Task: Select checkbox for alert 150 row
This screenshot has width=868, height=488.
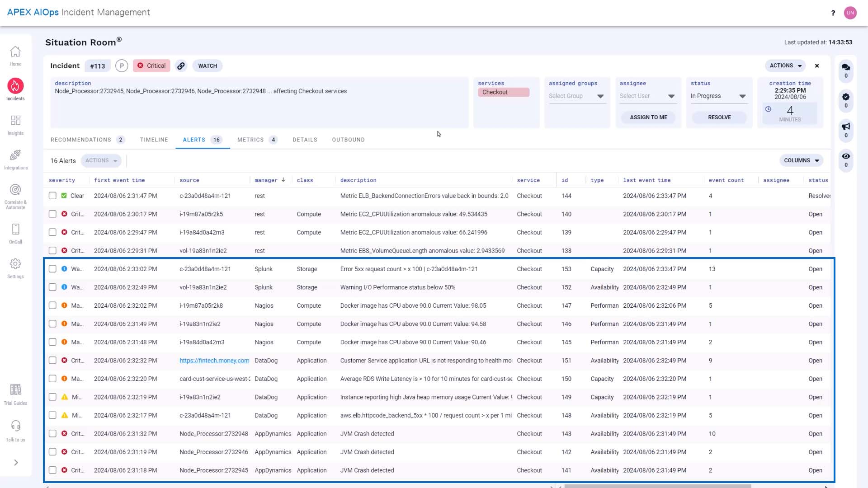Action: tap(52, 379)
